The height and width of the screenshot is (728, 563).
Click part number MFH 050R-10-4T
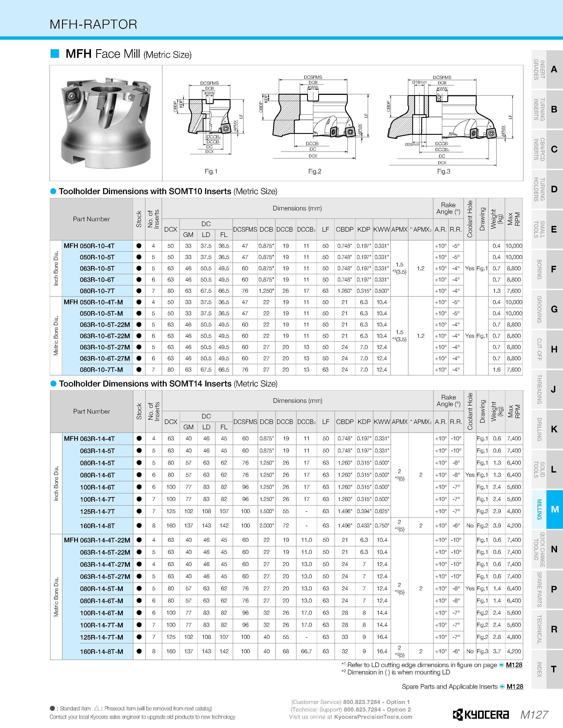(89, 246)
